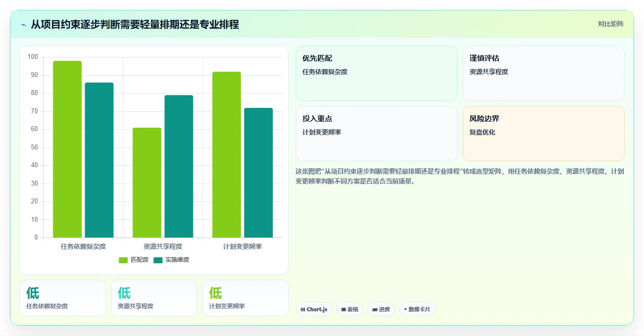Click the 匹配度 bar for 资源共享程度
Image resolution: width=644 pixels, height=336 pixels.
[147, 183]
